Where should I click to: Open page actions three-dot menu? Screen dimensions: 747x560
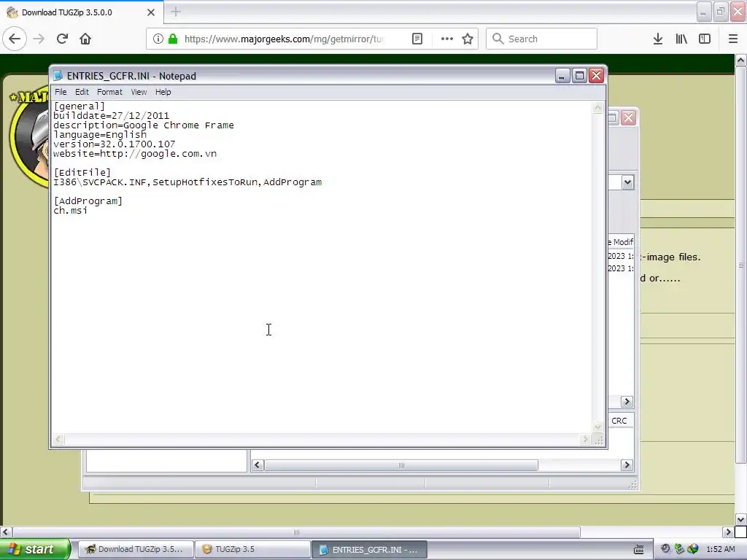click(x=447, y=39)
